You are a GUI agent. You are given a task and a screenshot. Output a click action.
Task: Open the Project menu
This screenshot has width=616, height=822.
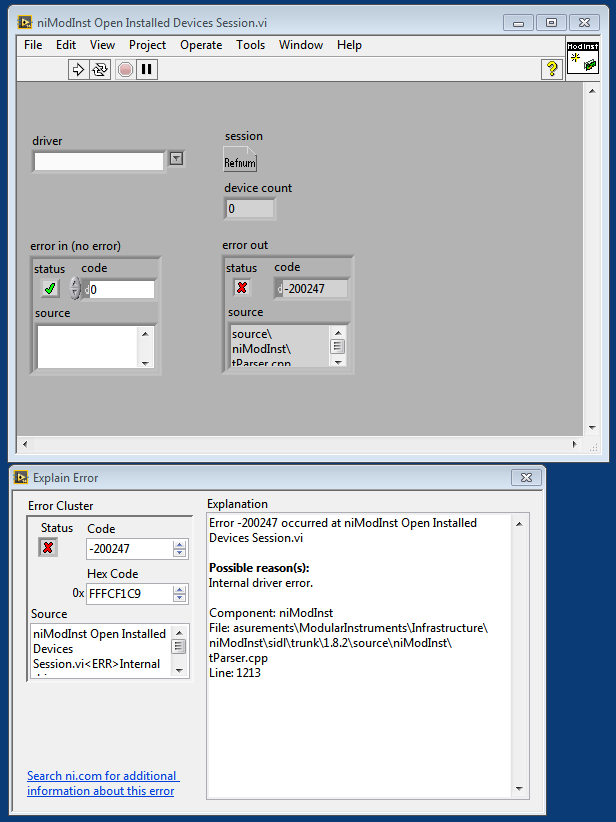point(147,45)
